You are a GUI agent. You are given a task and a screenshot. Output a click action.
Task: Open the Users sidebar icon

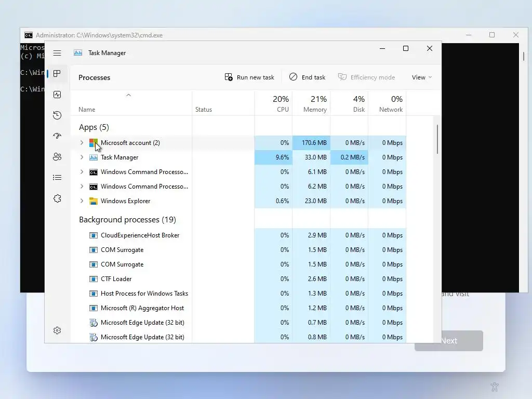(x=57, y=157)
